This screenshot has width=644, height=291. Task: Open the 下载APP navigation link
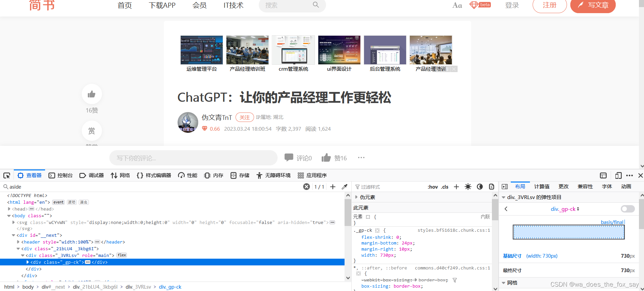pyautogui.click(x=162, y=5)
